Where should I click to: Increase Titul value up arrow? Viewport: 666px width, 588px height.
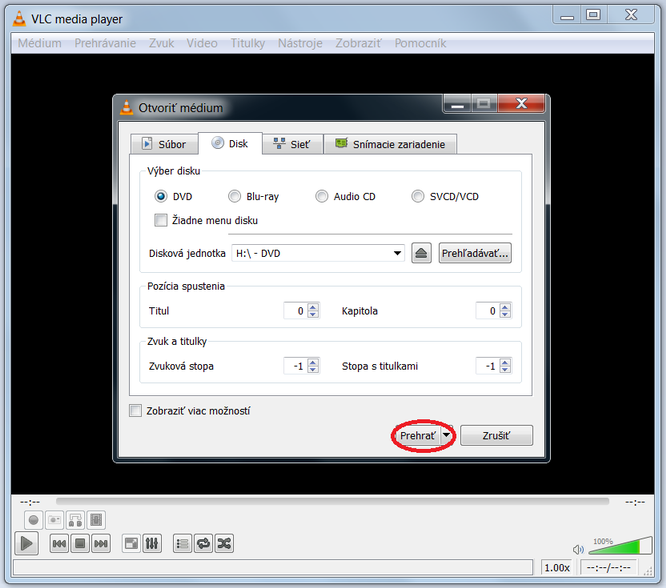tap(313, 307)
